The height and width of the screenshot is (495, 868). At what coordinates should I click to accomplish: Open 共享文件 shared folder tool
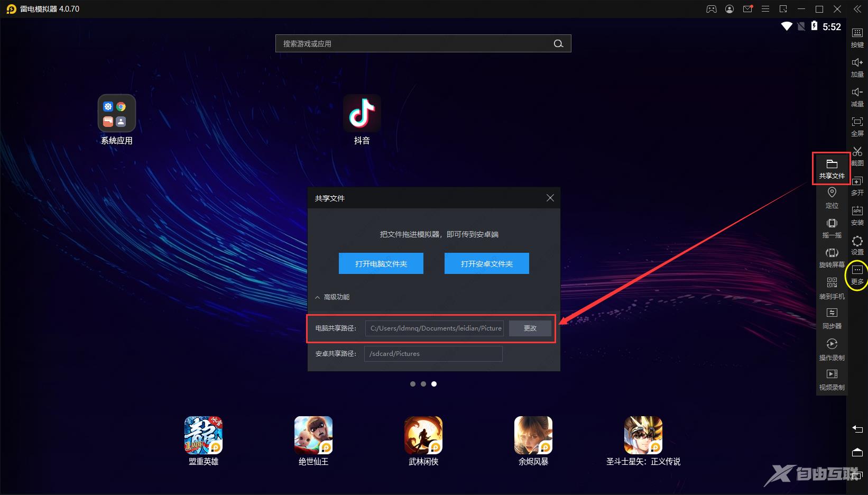pos(832,169)
